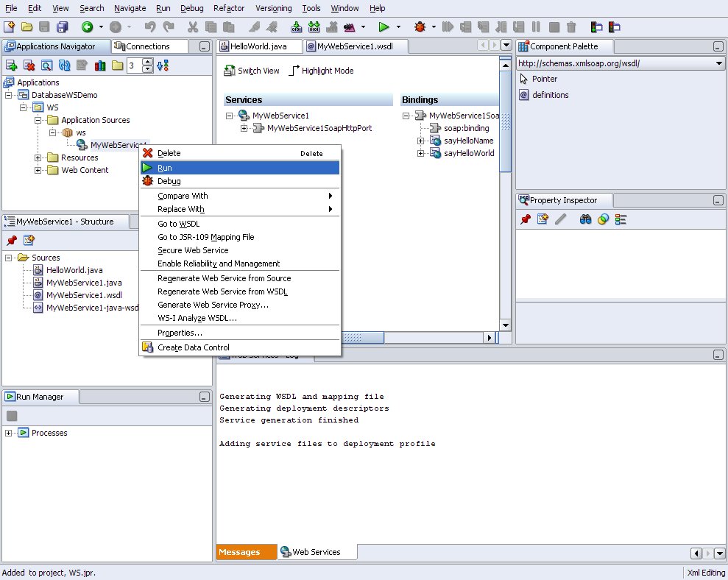Screen dimensions: 728x580
Task: Open the Refactor menu in menu bar
Action: [x=229, y=8]
